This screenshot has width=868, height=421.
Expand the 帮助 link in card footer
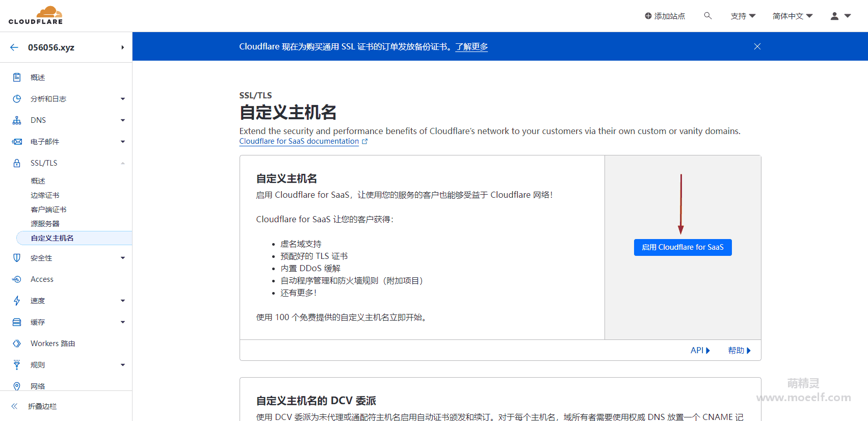tap(739, 350)
